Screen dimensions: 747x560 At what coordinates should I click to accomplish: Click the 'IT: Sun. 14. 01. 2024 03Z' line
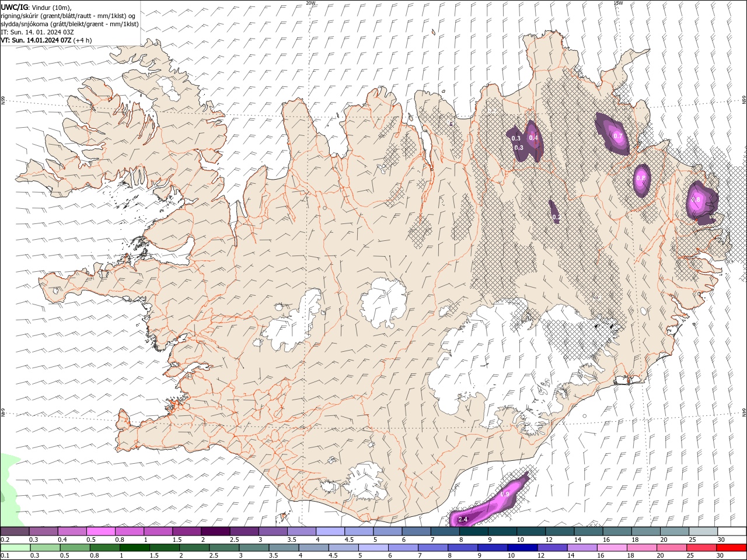click(37, 32)
